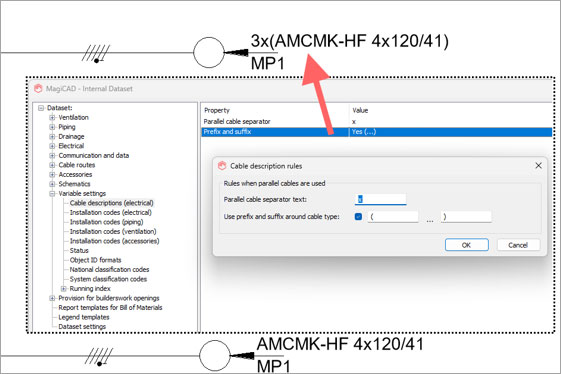This screenshot has height=374, width=561.
Task: Select Object ID formats item
Action: click(96, 260)
